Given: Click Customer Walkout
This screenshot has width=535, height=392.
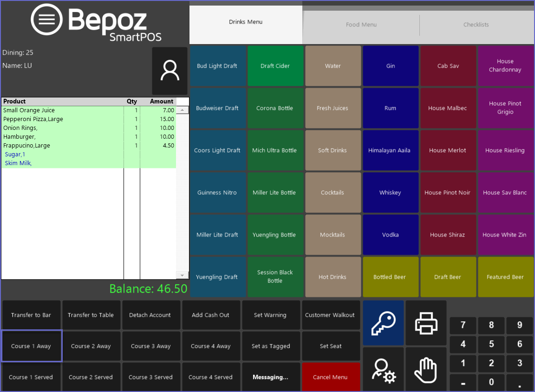Looking at the screenshot, I should [330, 315].
